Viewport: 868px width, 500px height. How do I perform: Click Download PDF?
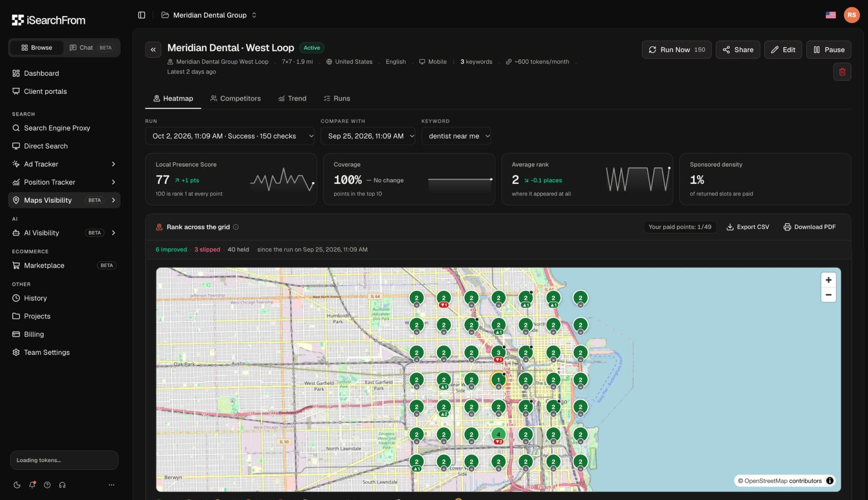tap(809, 227)
